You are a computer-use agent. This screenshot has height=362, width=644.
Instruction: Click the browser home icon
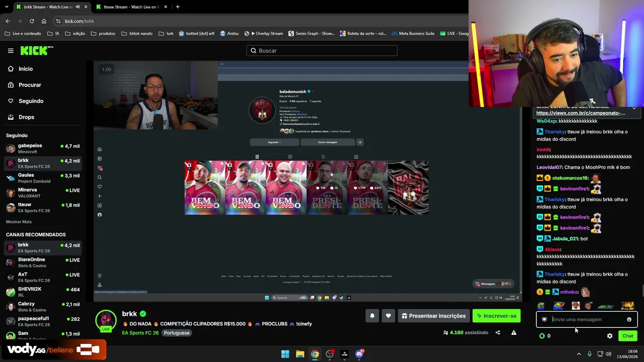[44, 21]
